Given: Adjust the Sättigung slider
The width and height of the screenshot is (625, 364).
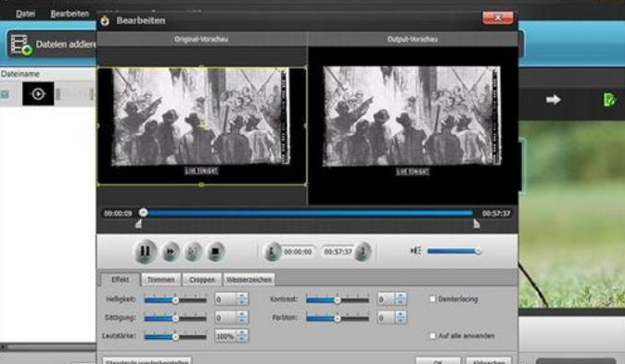Looking at the screenshot, I should click(x=175, y=318).
